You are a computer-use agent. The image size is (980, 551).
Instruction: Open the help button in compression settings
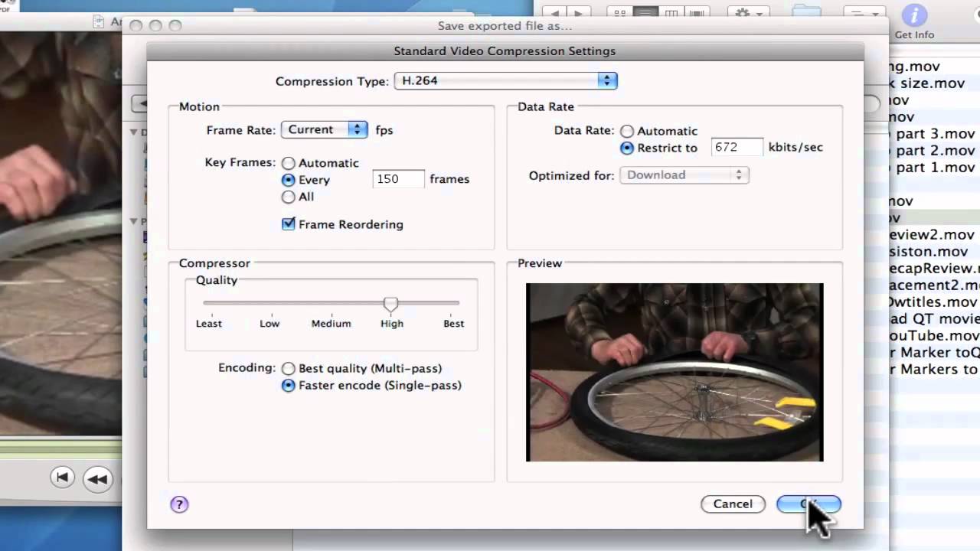click(179, 504)
